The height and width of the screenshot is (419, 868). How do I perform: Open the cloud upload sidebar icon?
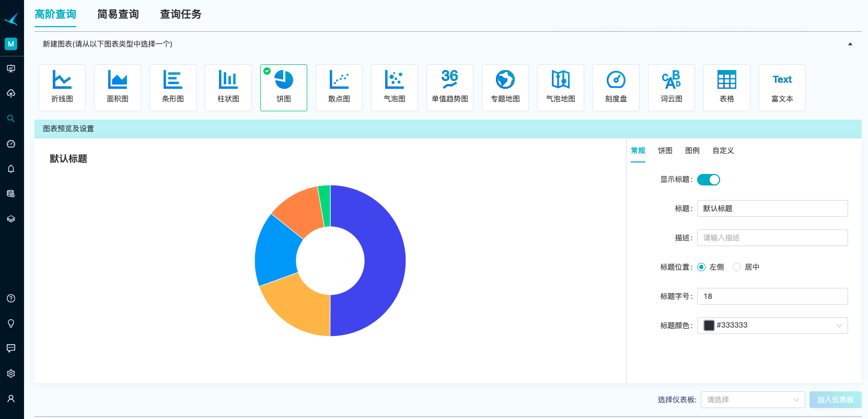[x=11, y=94]
